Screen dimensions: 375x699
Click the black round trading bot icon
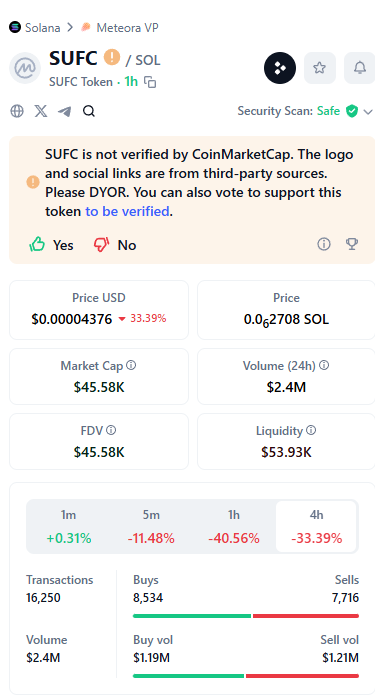coord(280,68)
